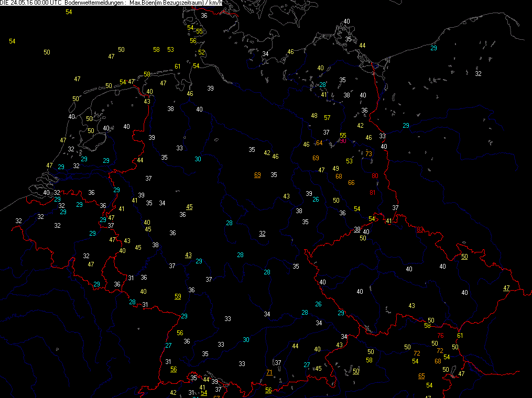
Task: Select the red 80 gust reading
Action: pyautogui.click(x=375, y=176)
